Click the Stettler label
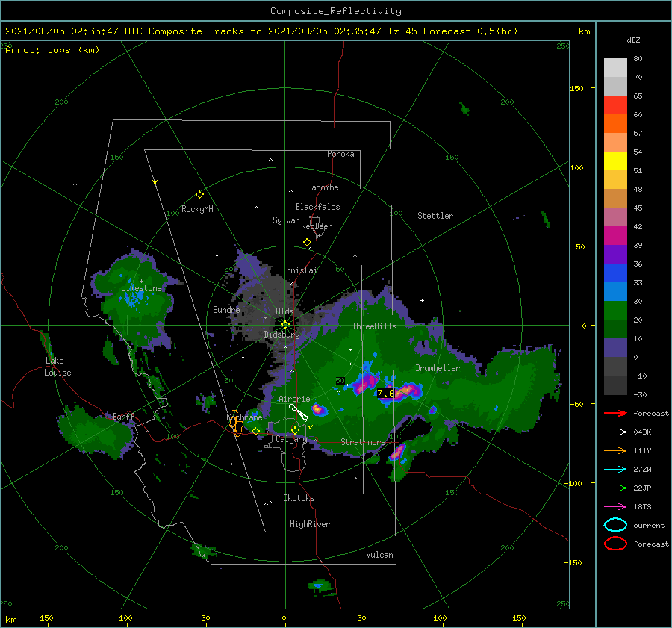672x628 pixels. tap(435, 216)
